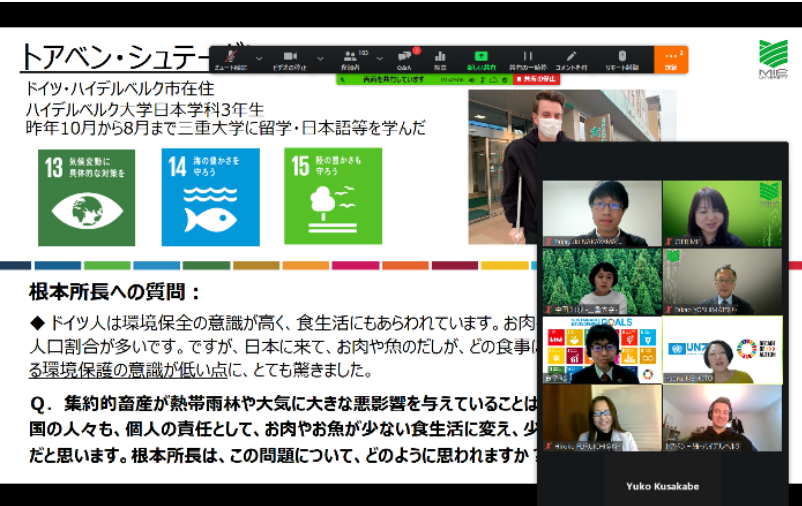The height and width of the screenshot is (506, 802).
Task: Click the red stop share button
Action: tap(537, 79)
